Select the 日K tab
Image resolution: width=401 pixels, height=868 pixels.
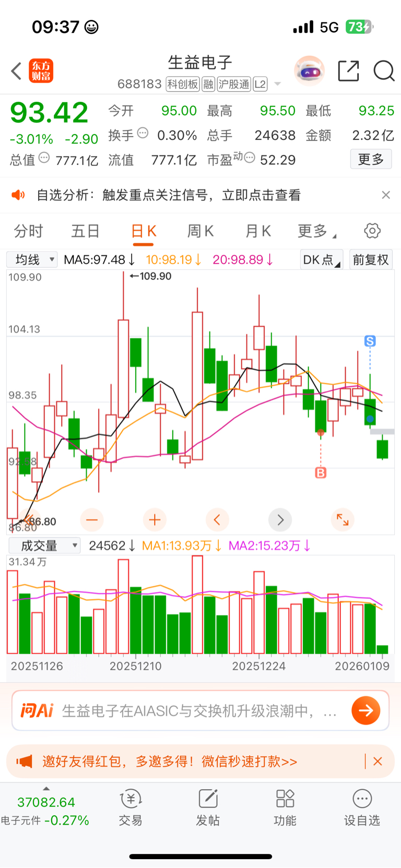[x=144, y=231]
